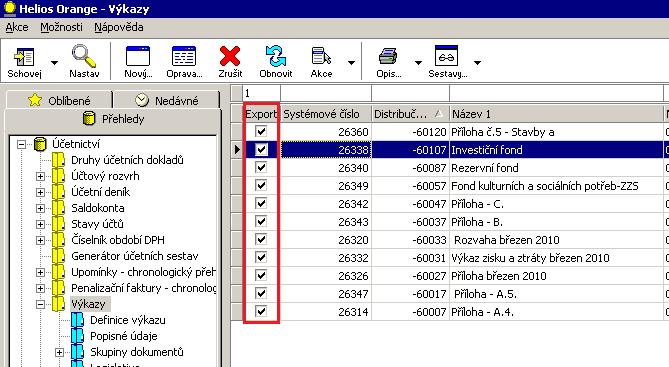The height and width of the screenshot is (367, 669).
Task: Click folder icon beside Saldokonta
Action: (58, 208)
